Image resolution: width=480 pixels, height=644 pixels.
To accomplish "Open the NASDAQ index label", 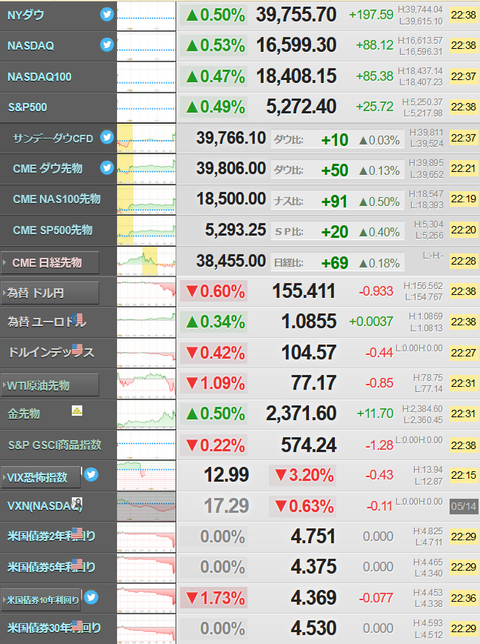I will [31, 46].
